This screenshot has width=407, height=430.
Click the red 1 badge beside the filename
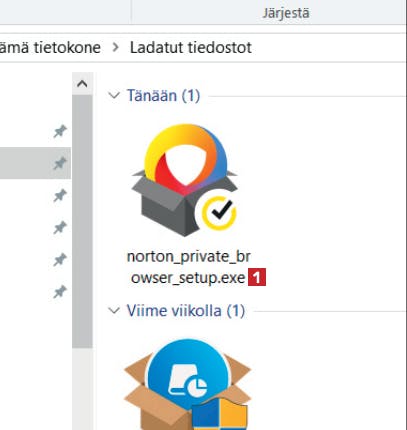(257, 278)
